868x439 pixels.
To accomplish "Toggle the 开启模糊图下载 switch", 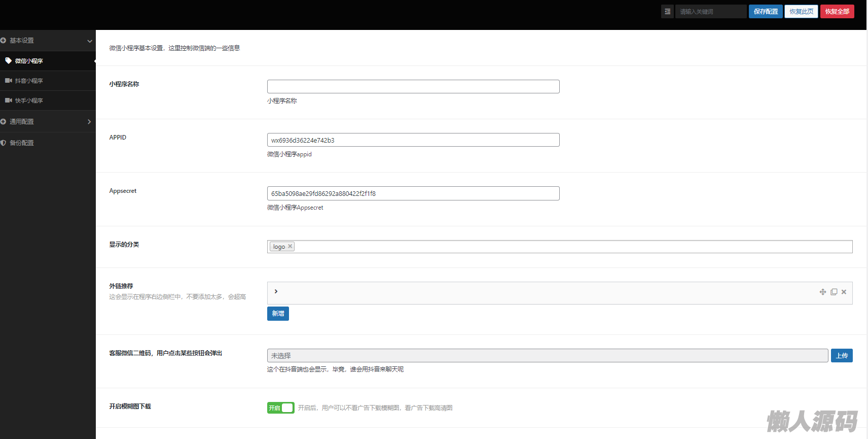I will coord(281,408).
